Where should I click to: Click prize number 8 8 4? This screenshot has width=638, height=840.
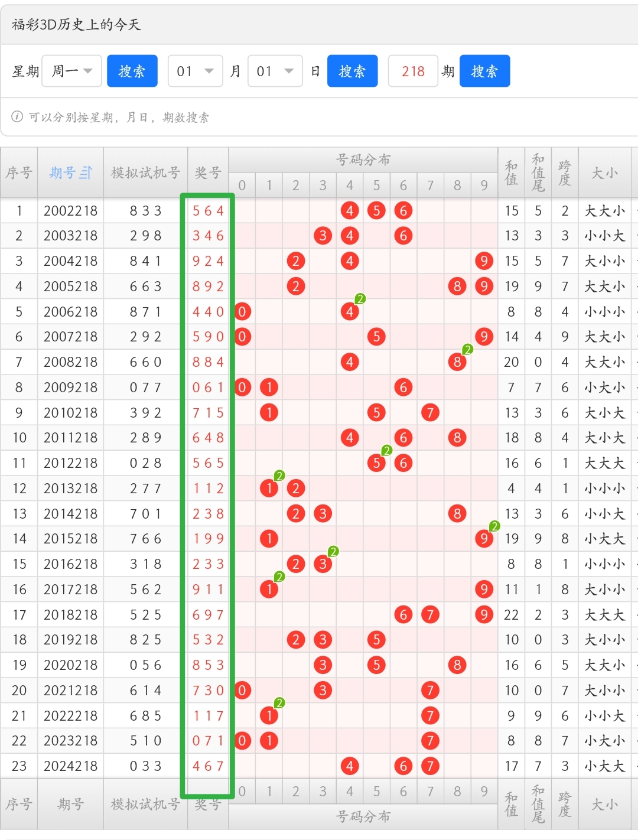pos(208,362)
